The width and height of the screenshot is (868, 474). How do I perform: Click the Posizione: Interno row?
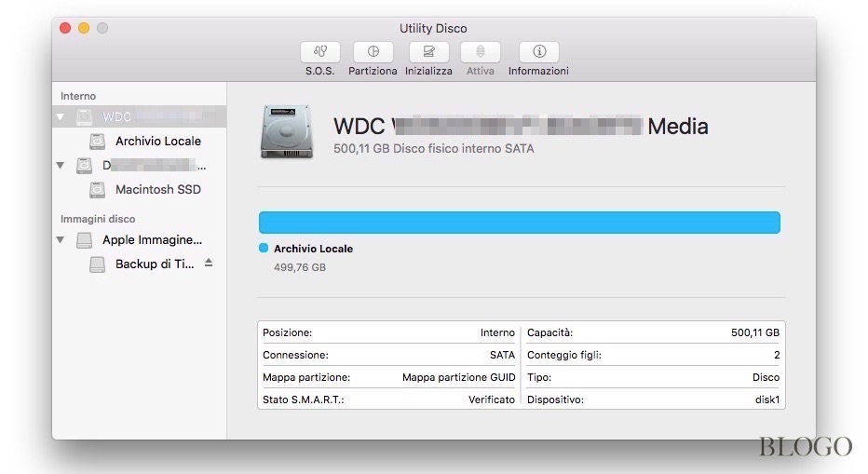click(388, 332)
